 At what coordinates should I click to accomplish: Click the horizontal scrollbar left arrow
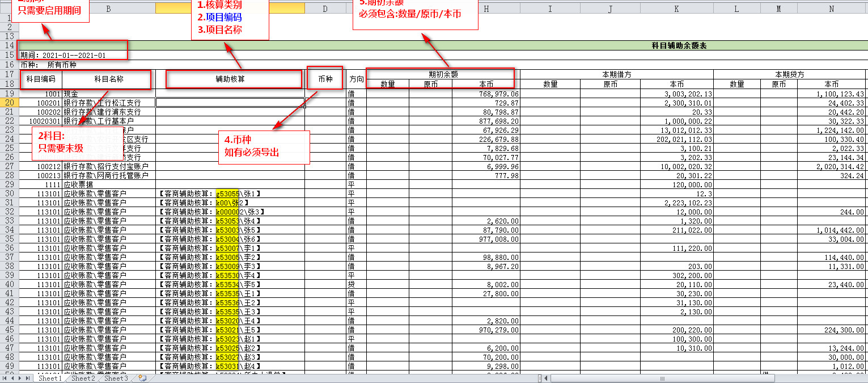(x=545, y=378)
